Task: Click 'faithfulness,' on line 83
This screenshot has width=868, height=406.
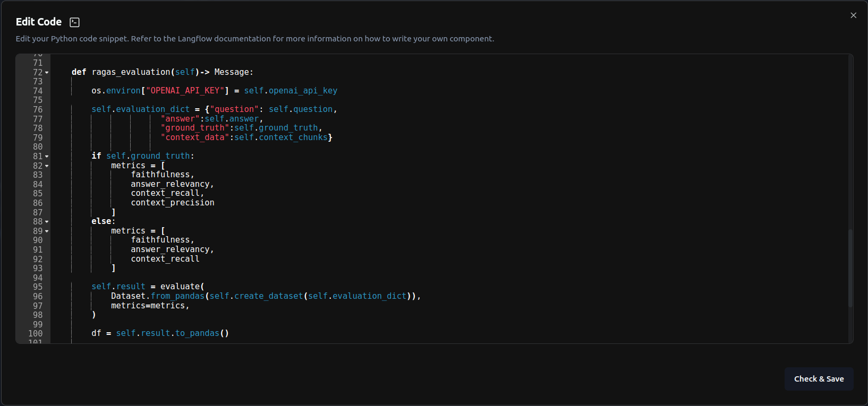Action: point(163,175)
